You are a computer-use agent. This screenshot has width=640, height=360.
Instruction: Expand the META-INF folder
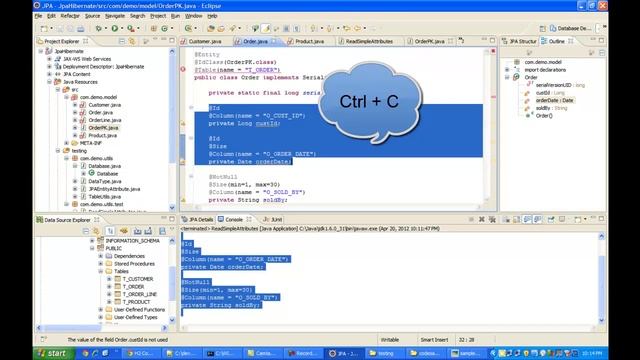[x=67, y=143]
